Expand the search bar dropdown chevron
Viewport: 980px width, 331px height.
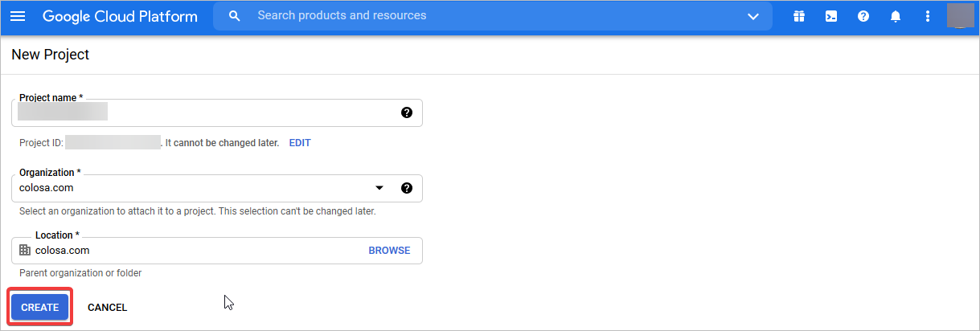point(753,16)
